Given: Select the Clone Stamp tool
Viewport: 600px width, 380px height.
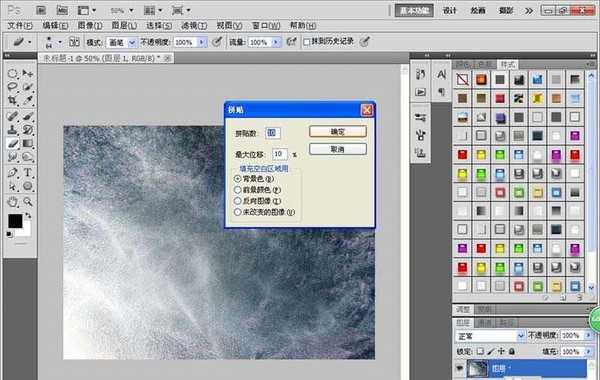Looking at the screenshot, I should tap(13, 130).
